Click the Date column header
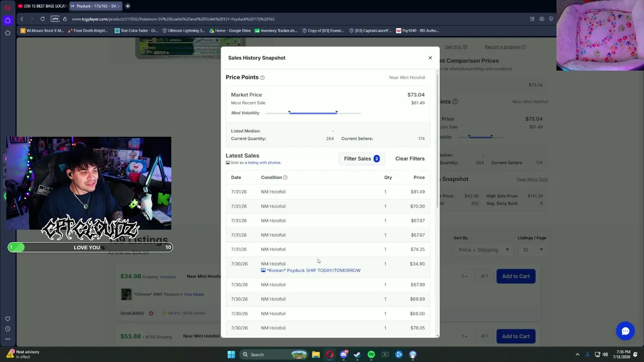This screenshot has width=644, height=362. [x=236, y=177]
